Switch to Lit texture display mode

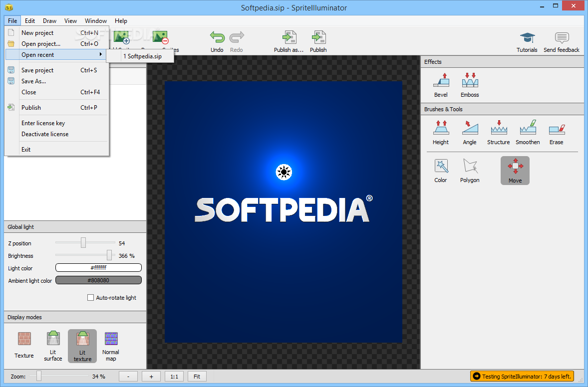[x=82, y=346]
